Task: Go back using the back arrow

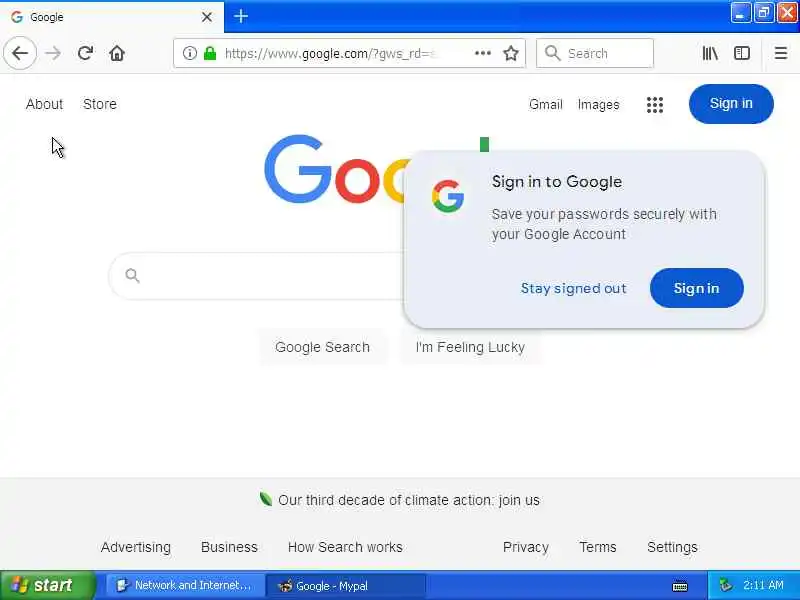Action: coord(20,53)
